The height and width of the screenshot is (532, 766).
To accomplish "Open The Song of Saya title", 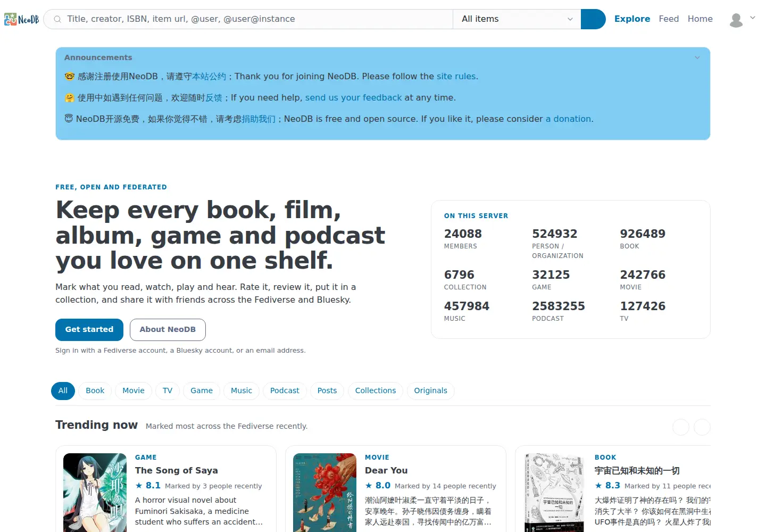I will pos(177,471).
